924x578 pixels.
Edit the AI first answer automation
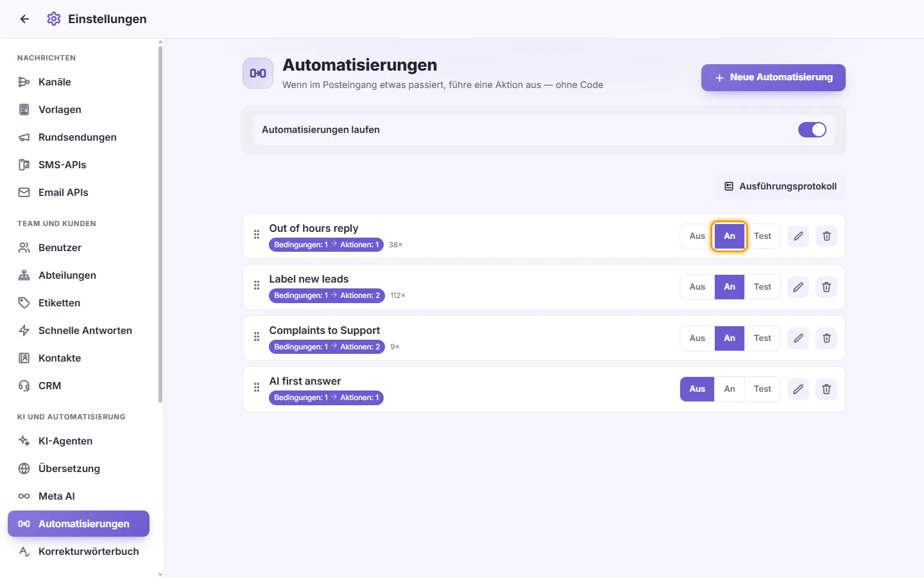pos(798,389)
